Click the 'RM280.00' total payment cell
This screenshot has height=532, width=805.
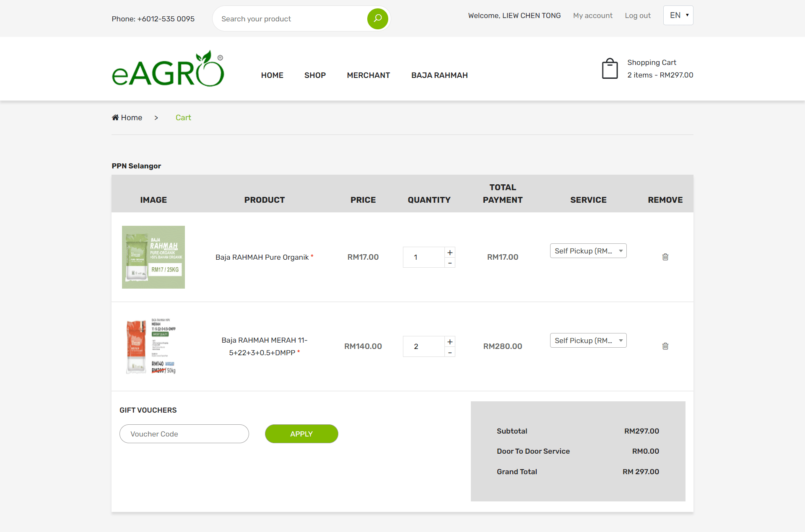tap(503, 346)
